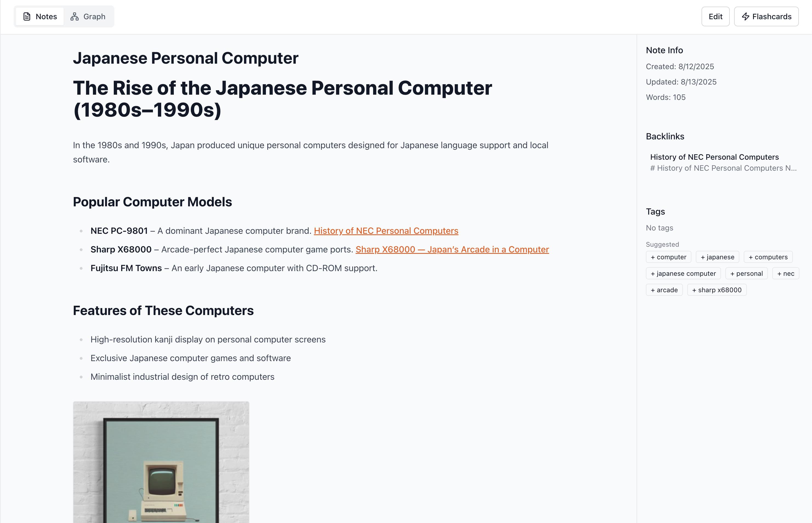Switch to the Graph tab

[88, 17]
